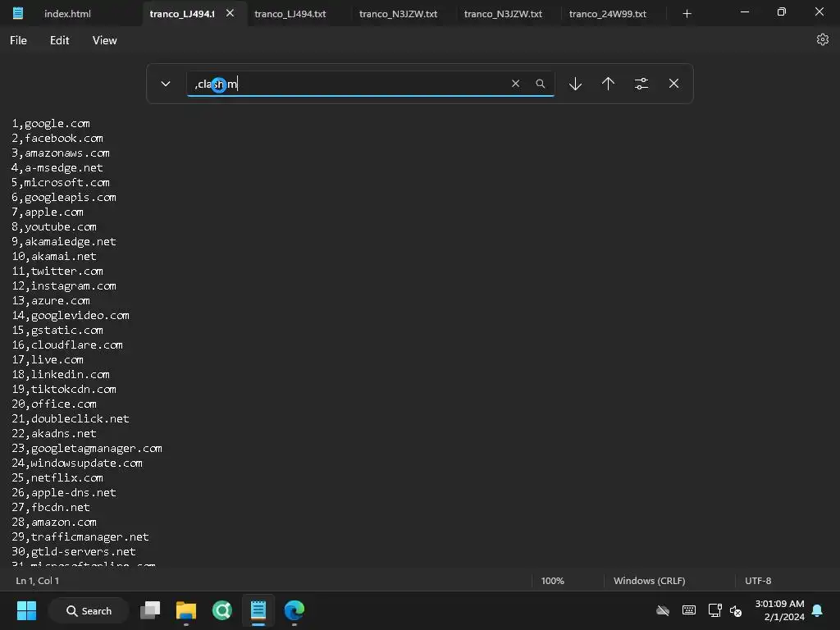Click line 30,gtld-servers.net
This screenshot has height=630, width=840.
tap(74, 552)
